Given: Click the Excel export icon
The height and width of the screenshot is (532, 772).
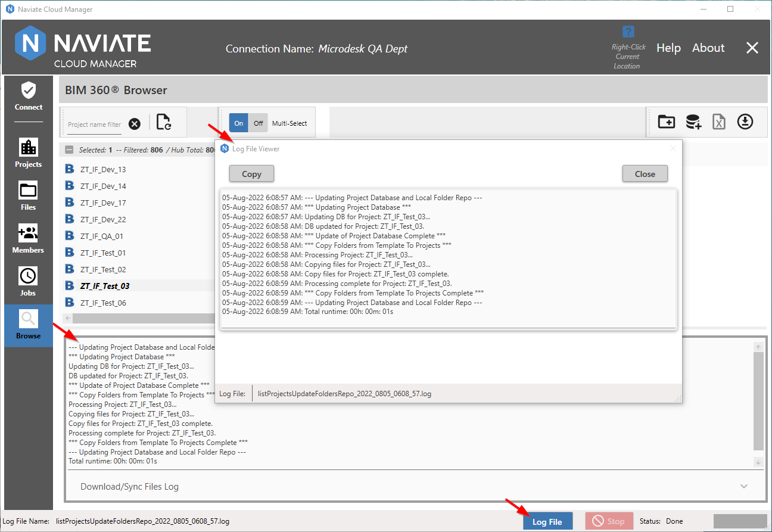Looking at the screenshot, I should (719, 122).
